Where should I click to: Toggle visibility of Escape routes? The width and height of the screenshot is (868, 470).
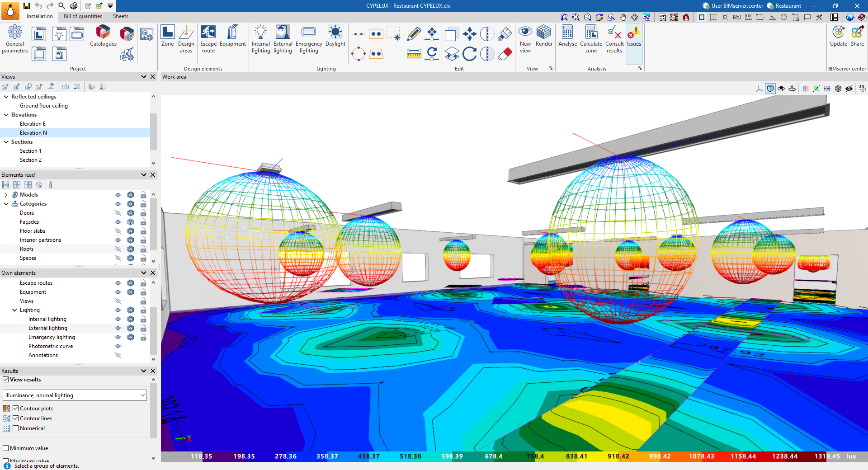(118, 283)
